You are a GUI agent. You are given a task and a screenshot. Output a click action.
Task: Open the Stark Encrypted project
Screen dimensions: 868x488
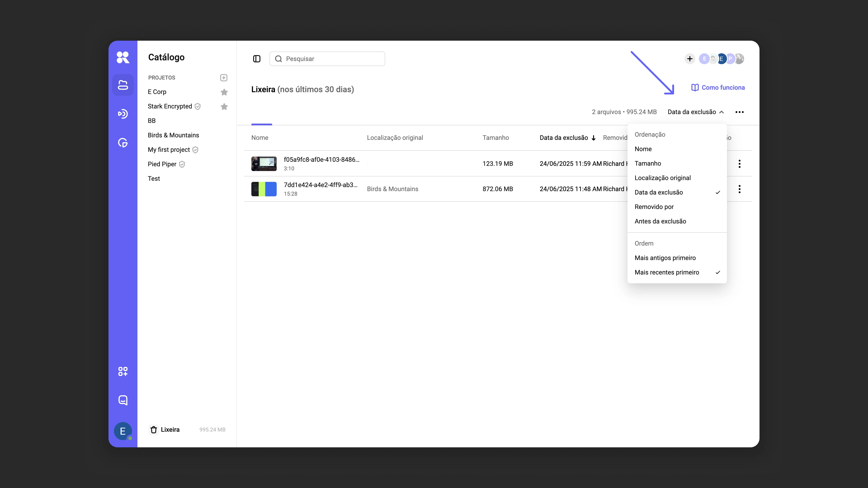point(170,106)
